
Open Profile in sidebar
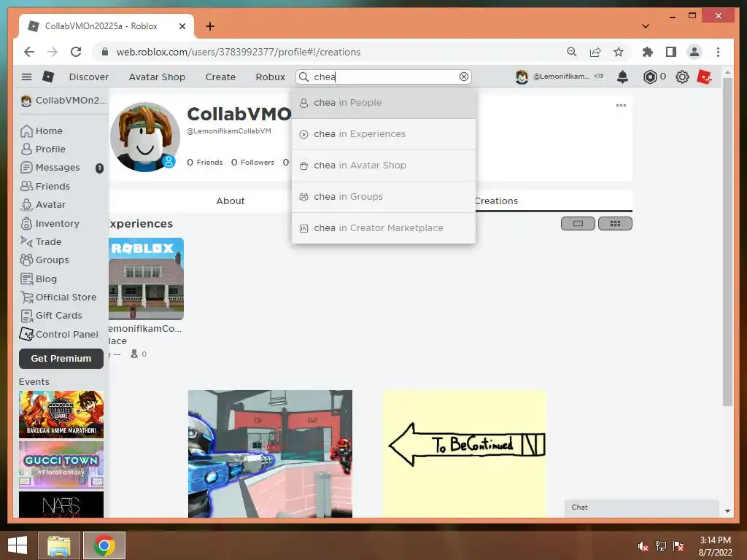tap(43, 149)
